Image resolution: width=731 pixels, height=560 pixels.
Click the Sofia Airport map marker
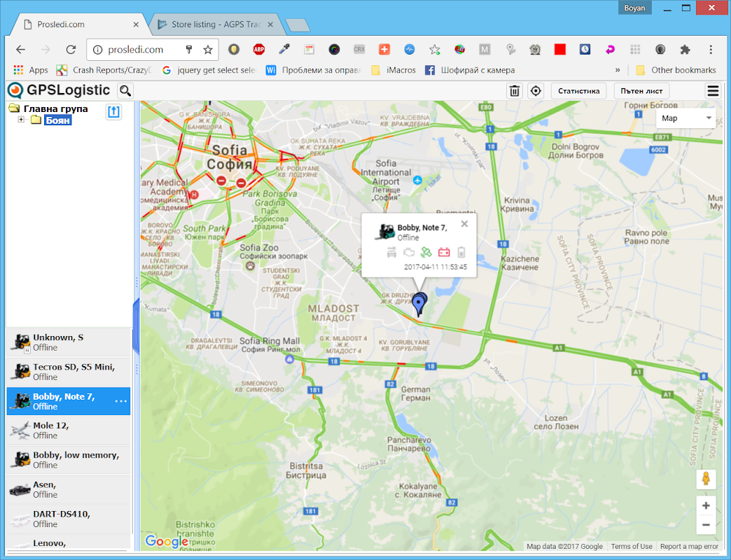point(418,180)
